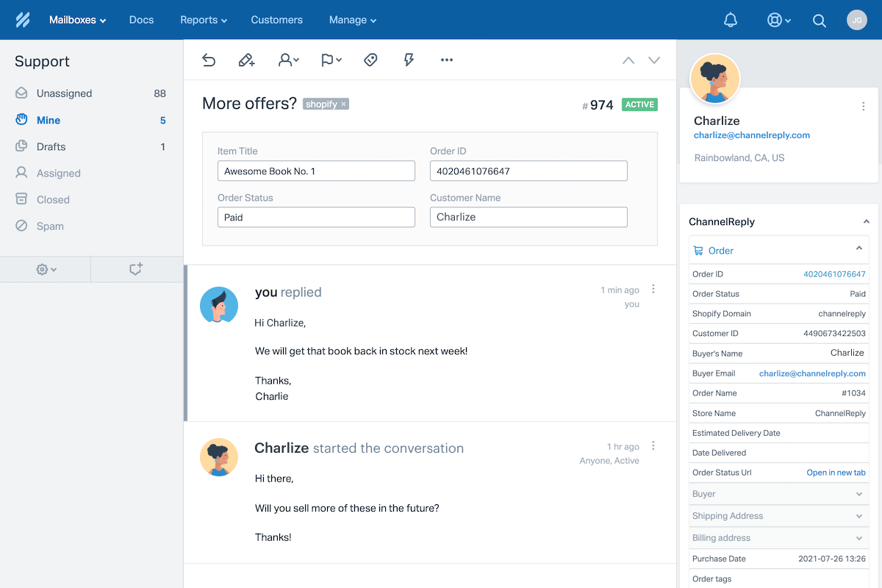This screenshot has height=588, width=882.
Task: Click the Order Status input field
Action: (x=316, y=218)
